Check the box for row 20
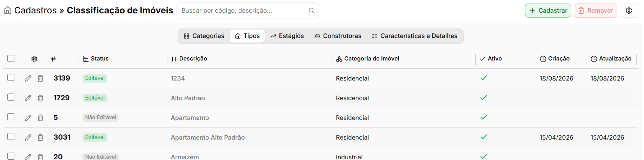 [11, 156]
